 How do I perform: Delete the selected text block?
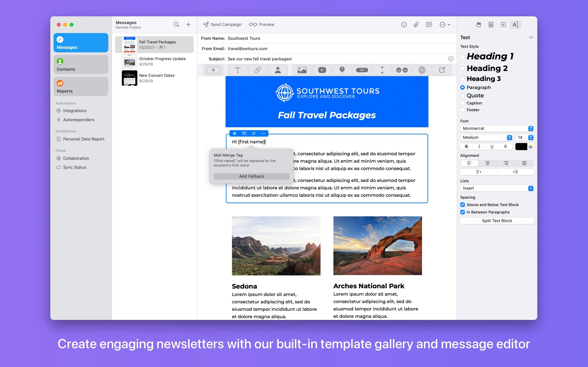[x=234, y=133]
